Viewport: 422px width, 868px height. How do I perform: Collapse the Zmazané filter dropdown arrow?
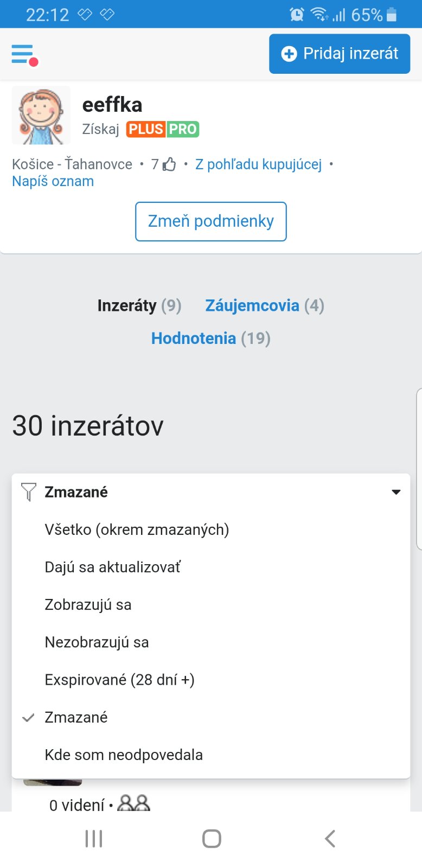(396, 492)
